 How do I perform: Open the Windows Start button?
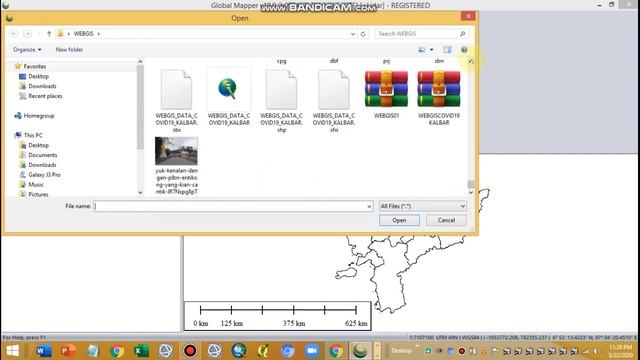pos(12,351)
